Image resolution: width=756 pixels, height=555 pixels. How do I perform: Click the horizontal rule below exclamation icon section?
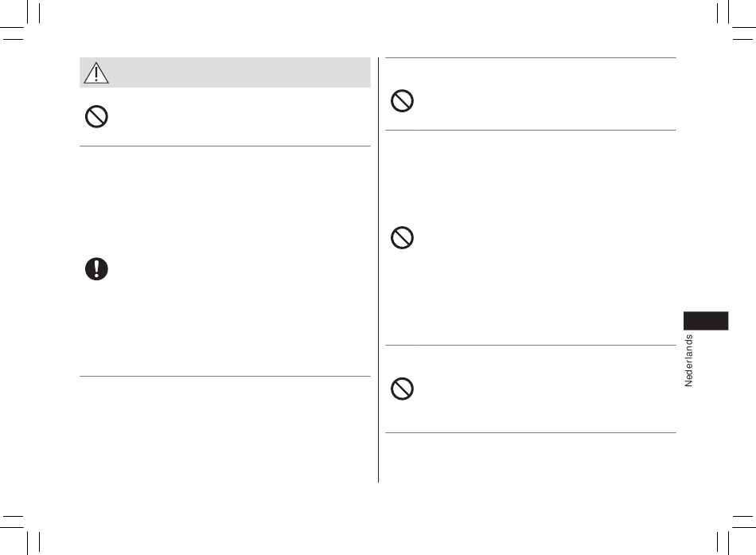coord(225,376)
